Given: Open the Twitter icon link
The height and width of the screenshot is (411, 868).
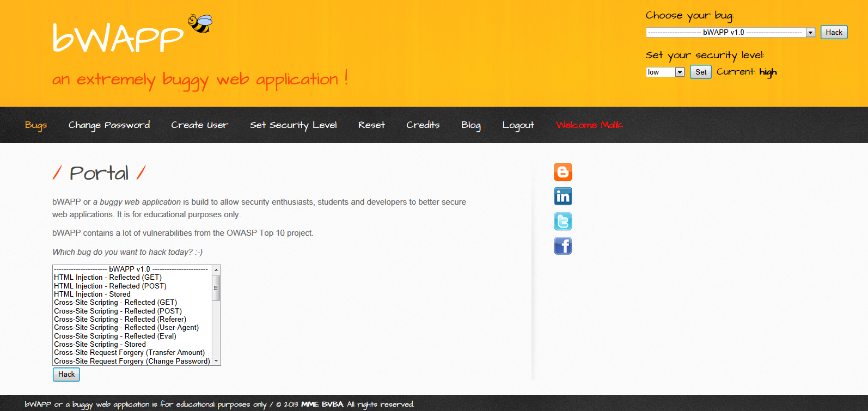Looking at the screenshot, I should pos(563,222).
